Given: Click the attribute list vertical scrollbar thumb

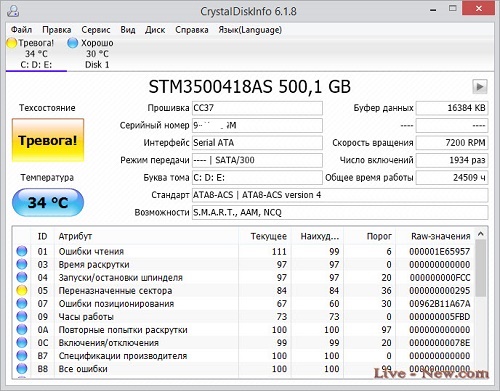Looking at the screenshot, I should pyautogui.click(x=481, y=268).
